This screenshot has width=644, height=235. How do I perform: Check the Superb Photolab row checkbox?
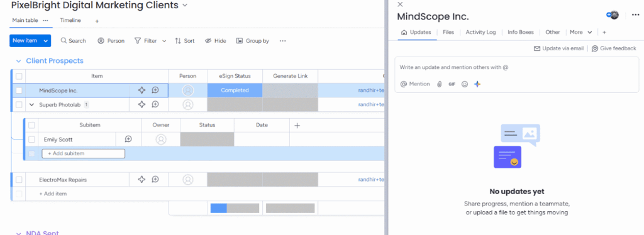click(19, 104)
